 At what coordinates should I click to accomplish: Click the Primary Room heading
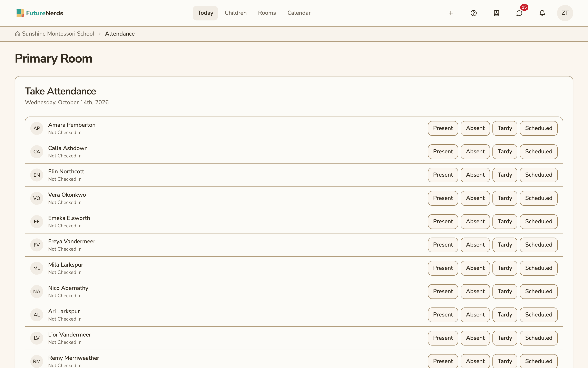click(53, 59)
